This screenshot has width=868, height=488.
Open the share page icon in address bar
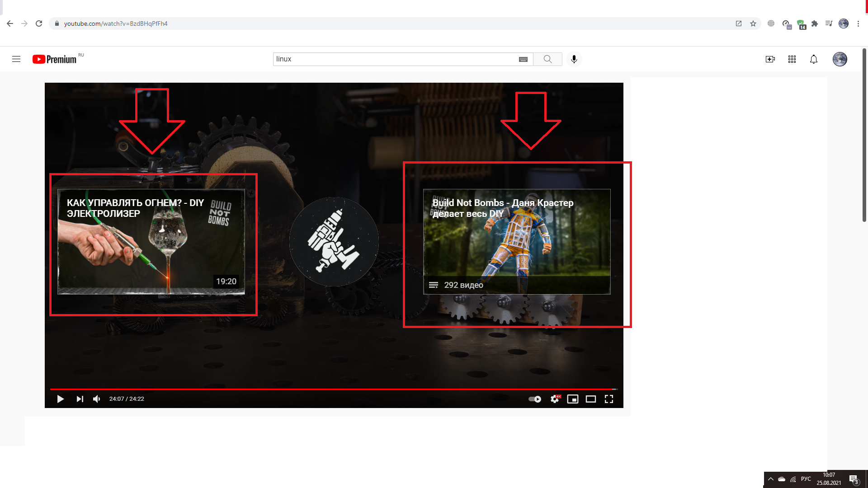pyautogui.click(x=739, y=23)
